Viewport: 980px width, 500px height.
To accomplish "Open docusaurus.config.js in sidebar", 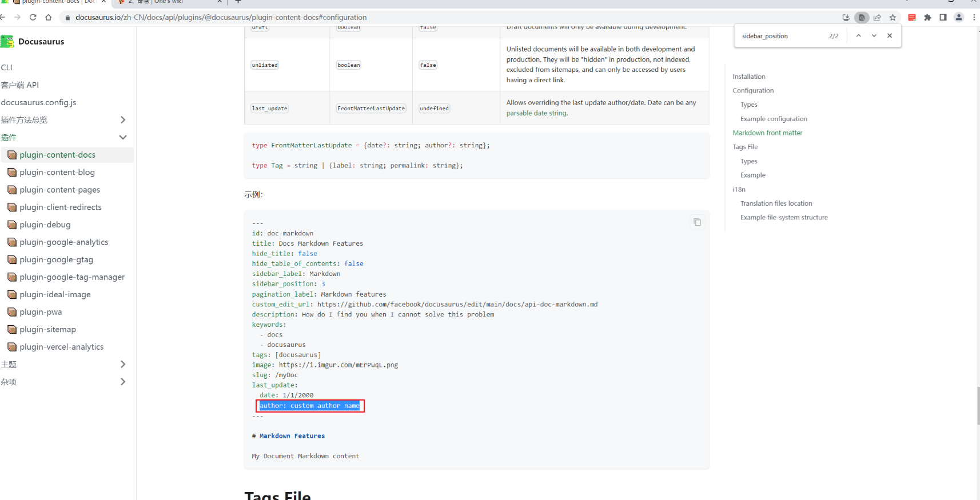I will pos(38,102).
